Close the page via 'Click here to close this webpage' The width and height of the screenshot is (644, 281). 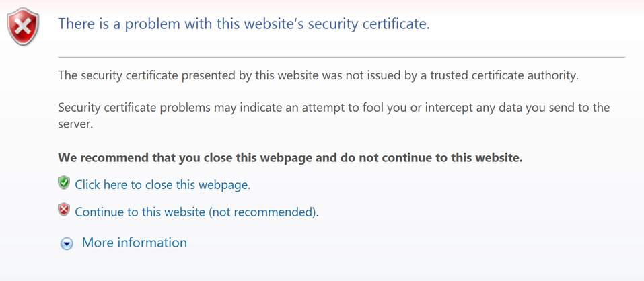tap(163, 185)
